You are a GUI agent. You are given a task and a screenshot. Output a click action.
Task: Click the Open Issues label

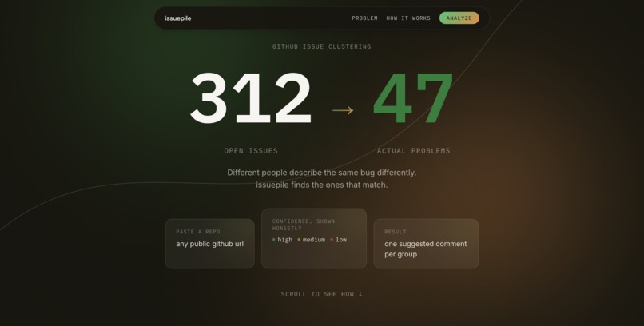(x=251, y=151)
